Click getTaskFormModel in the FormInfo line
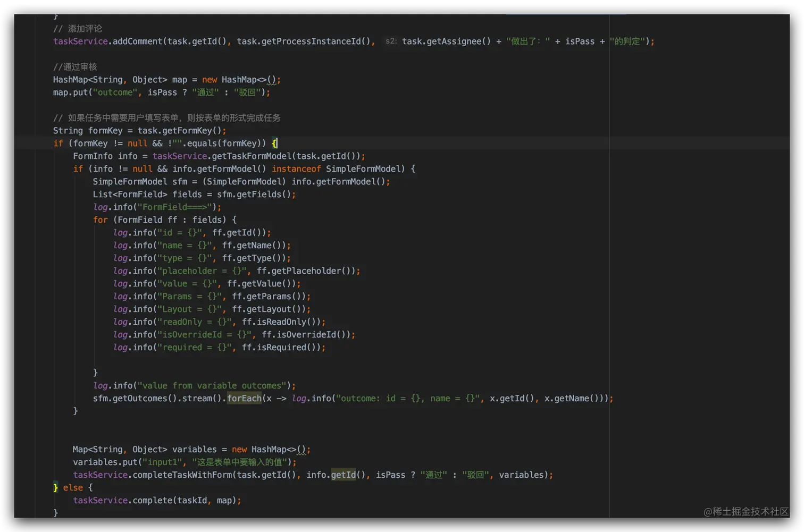This screenshot has width=804, height=532. pos(252,156)
